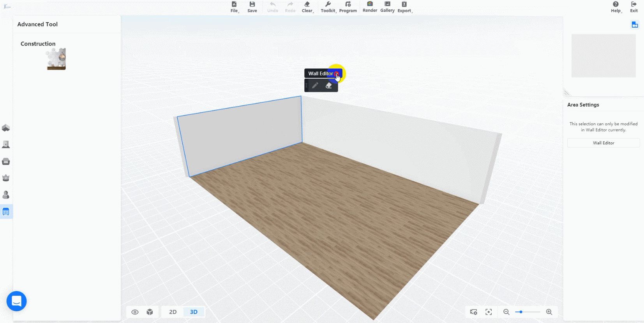Click the app logo in the top-left corner
644x323 pixels.
point(7,7)
